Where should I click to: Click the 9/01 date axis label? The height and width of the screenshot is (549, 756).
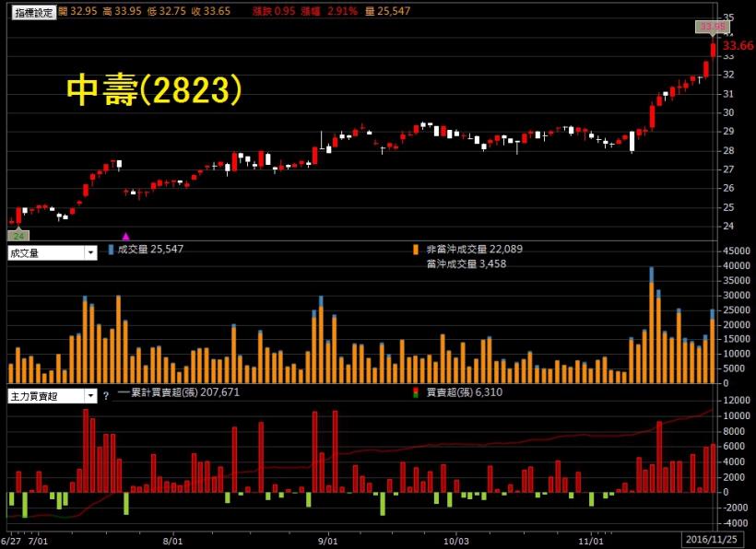328,541
